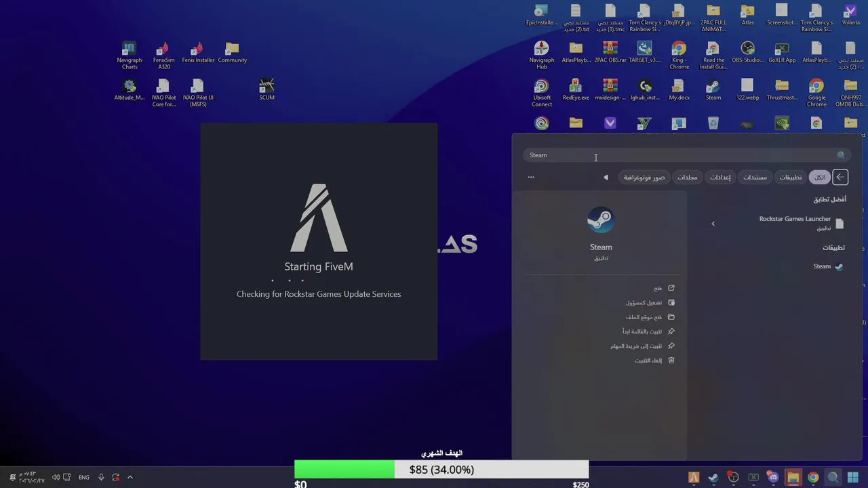Image resolution: width=868 pixels, height=488 pixels.
Task: Open the 2PAC FULL ANIMAT... folder
Action: 713,18
